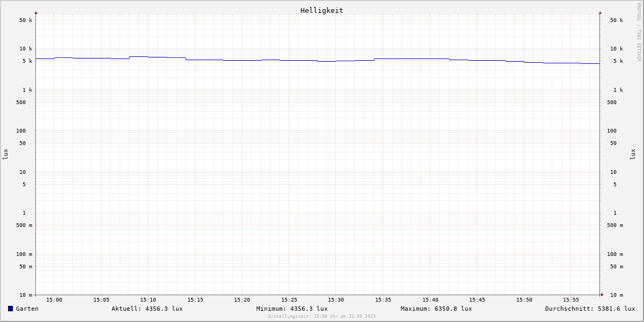Select the Aktuell: 4356.3 lux value
Viewport: 644px width, 322px height.
[x=147, y=309]
